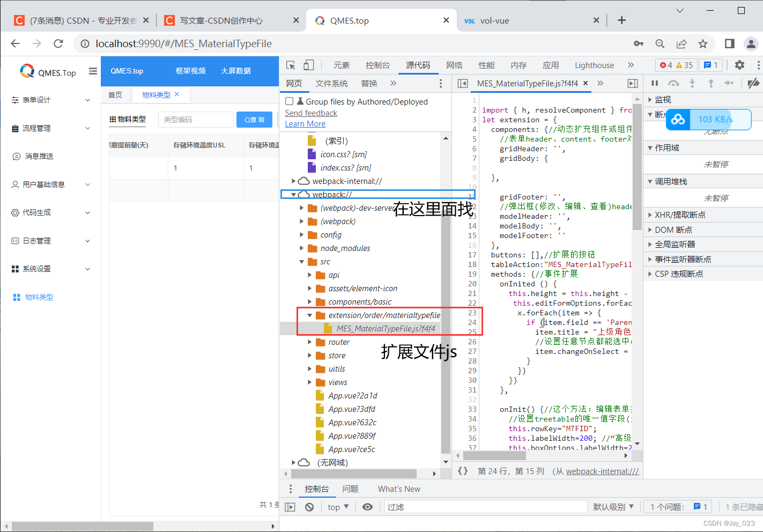Step into the next function call
Viewport: 763px width, 532px height.
coord(692,83)
